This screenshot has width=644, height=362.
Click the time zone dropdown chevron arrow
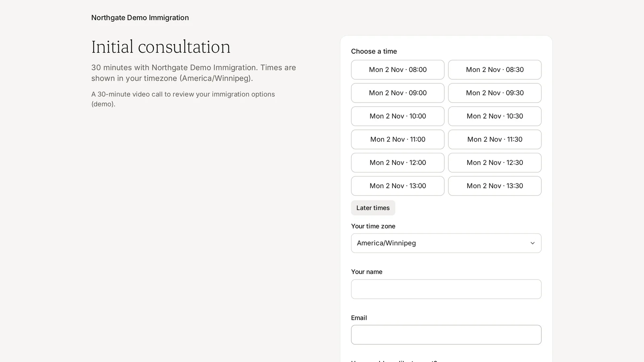533,243
